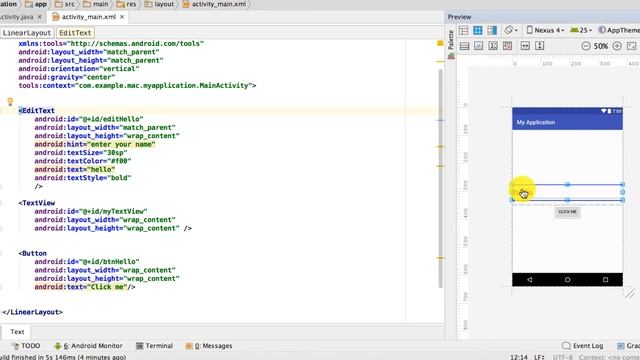
Task: Open the Nexus 4 device dropdown
Action: 545,30
